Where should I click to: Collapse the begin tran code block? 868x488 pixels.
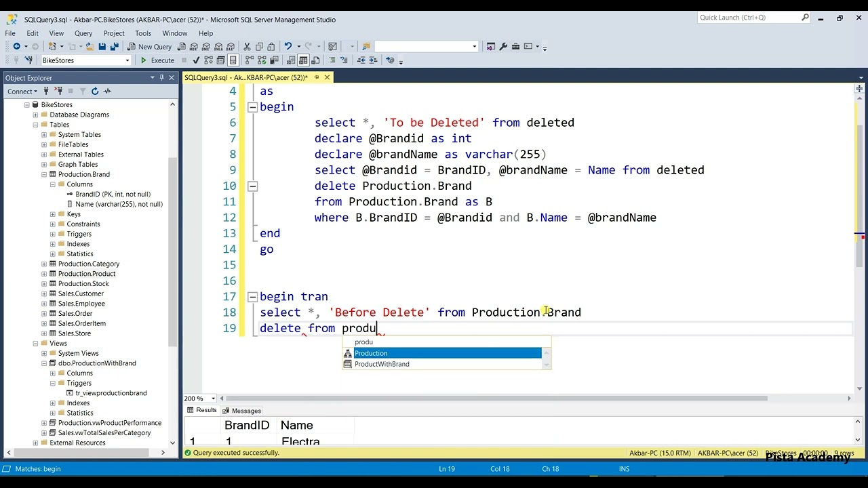click(x=252, y=297)
